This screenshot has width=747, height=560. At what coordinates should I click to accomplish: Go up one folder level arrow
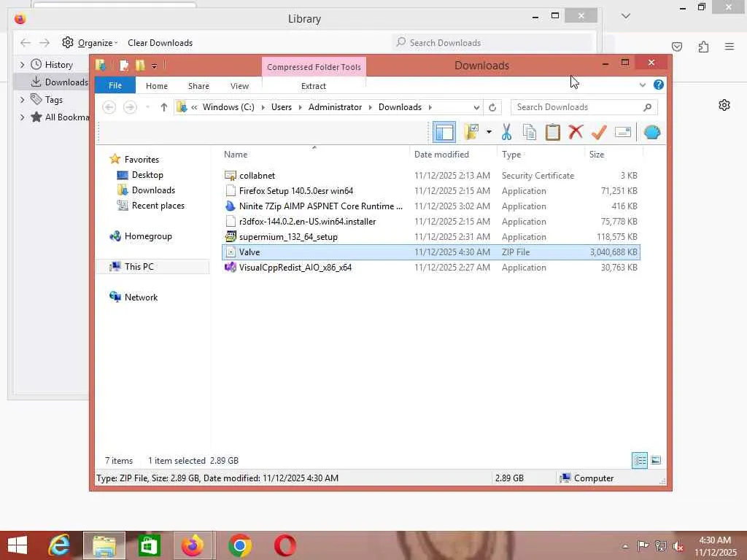tap(164, 107)
